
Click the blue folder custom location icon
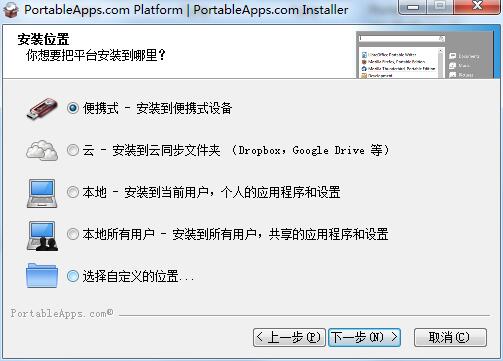pyautogui.click(x=42, y=276)
